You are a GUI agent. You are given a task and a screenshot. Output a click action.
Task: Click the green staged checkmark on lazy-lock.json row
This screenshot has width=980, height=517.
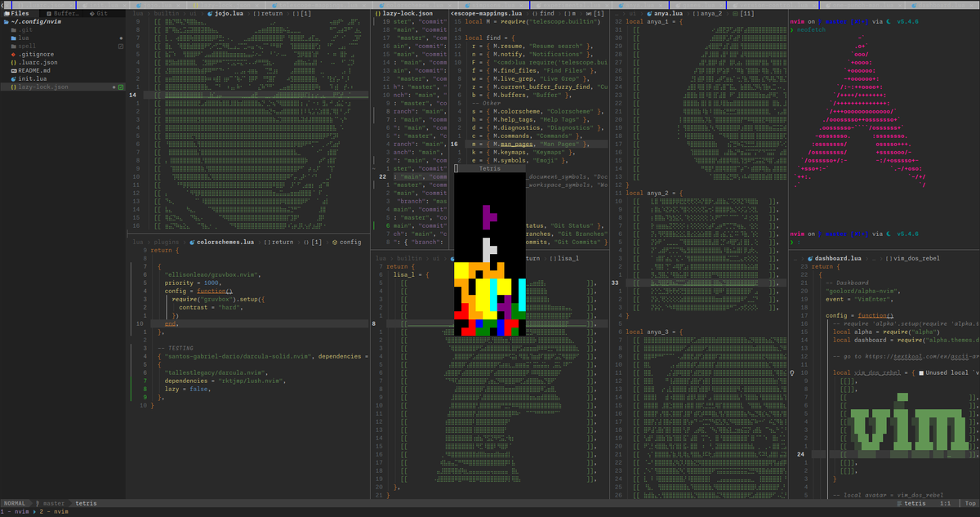(121, 87)
